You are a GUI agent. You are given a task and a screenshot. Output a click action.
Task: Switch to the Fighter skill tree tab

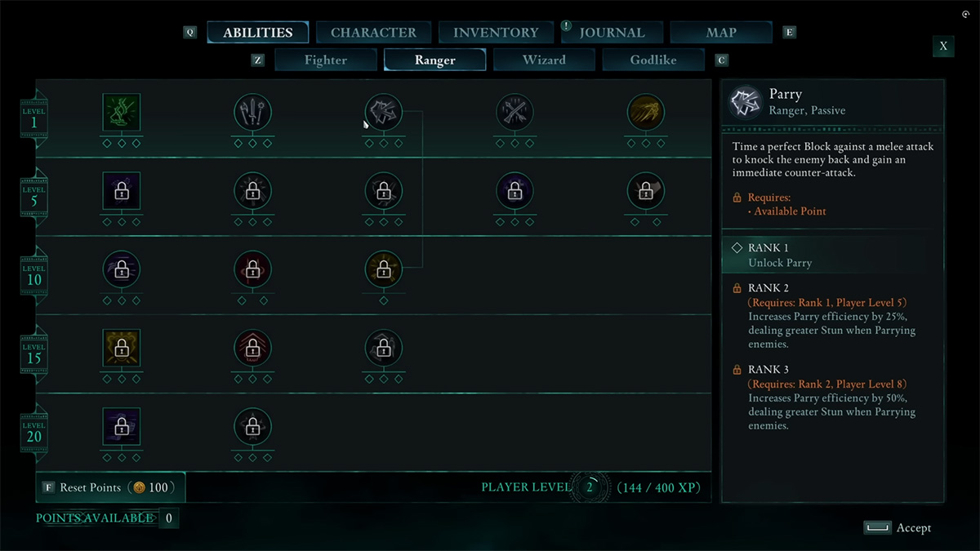tap(326, 60)
